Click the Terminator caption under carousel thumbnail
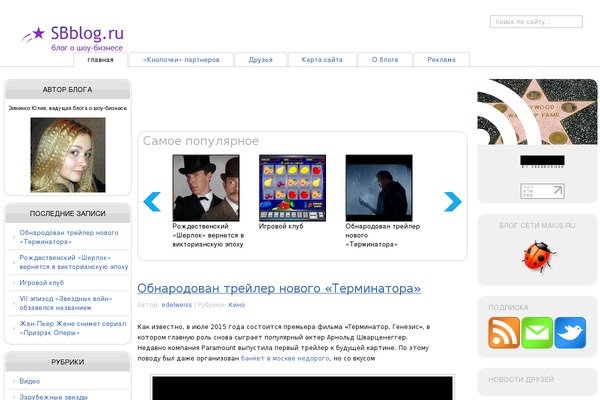600x400 pixels. (x=383, y=235)
